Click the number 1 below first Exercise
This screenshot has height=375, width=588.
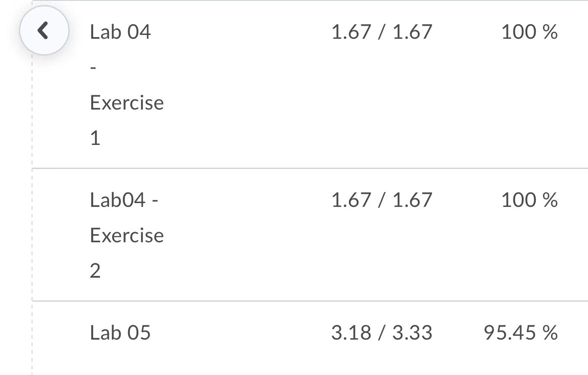[95, 138]
